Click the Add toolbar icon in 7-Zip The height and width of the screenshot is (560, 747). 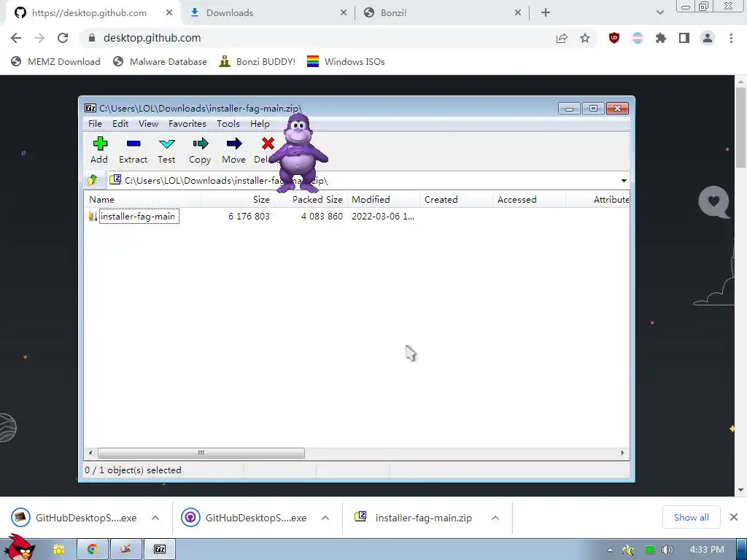click(x=99, y=144)
